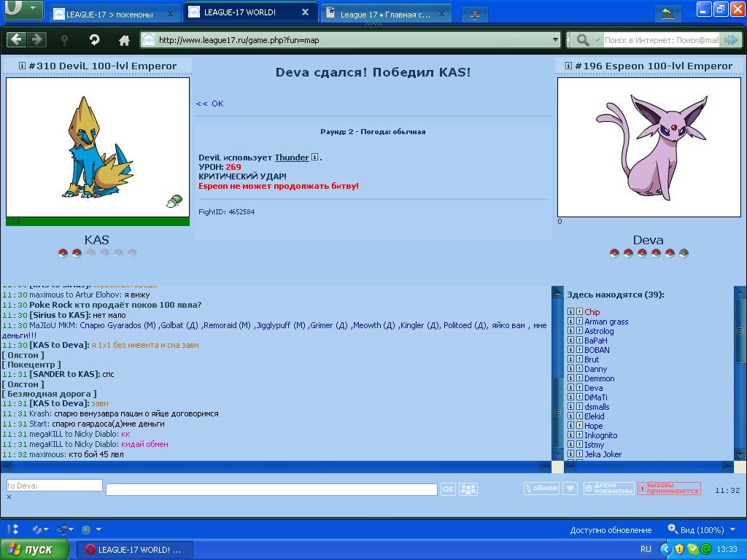
Task: Click the challenge icon beside Hope
Action: coord(579,426)
